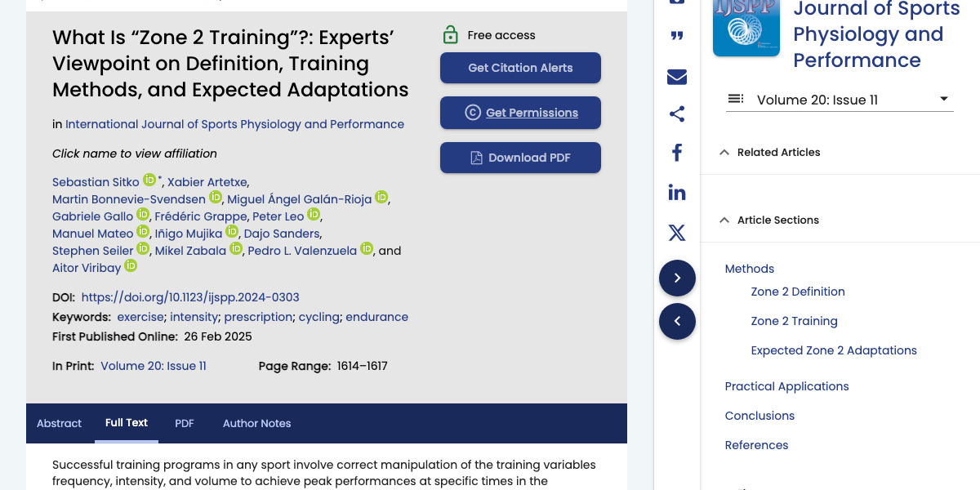
Task: Click the share network icon
Action: [x=677, y=114]
